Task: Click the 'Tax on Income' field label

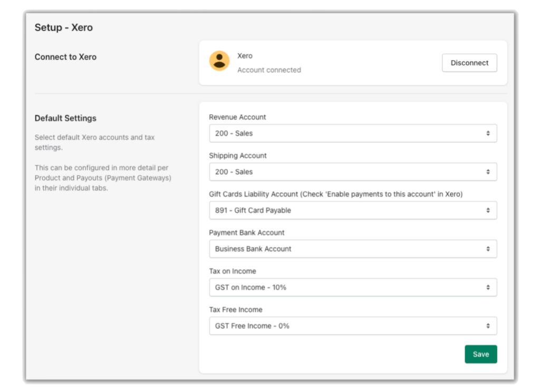Action: pos(233,271)
